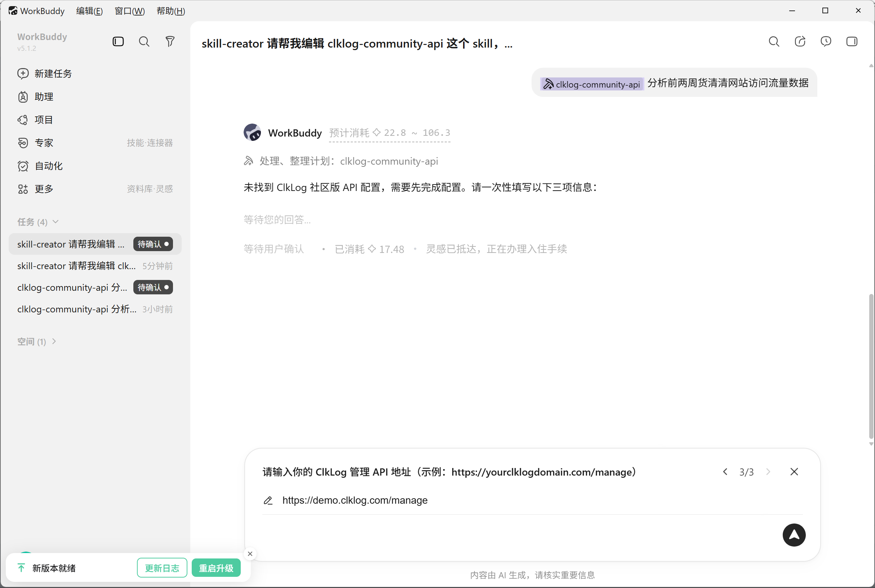
Task: Click the clklog-community-api skill tag in message
Action: coord(592,84)
